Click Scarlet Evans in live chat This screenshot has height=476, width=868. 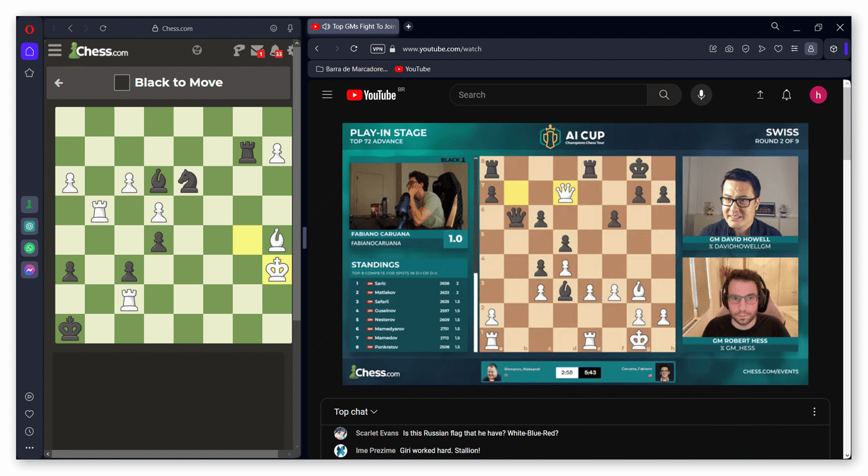tap(376, 433)
